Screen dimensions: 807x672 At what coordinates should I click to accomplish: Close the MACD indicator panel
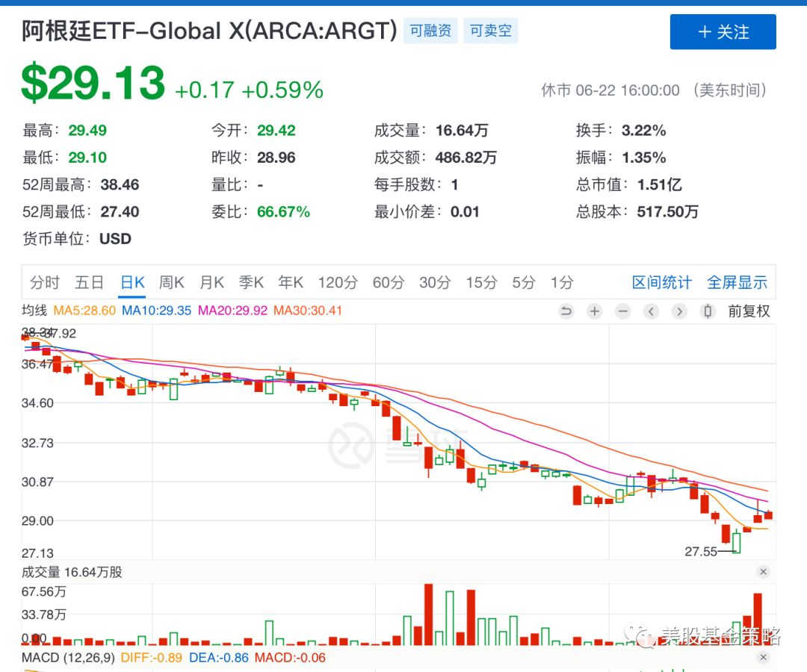coord(763,657)
